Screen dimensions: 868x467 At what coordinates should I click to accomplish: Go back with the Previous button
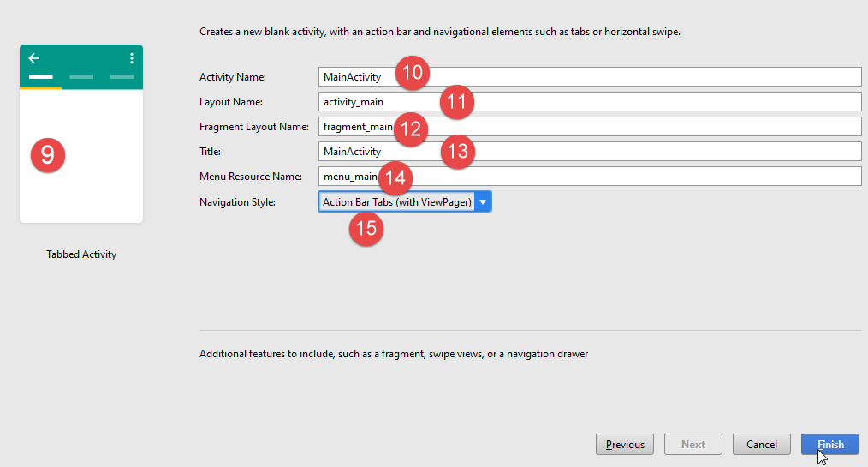(x=625, y=445)
